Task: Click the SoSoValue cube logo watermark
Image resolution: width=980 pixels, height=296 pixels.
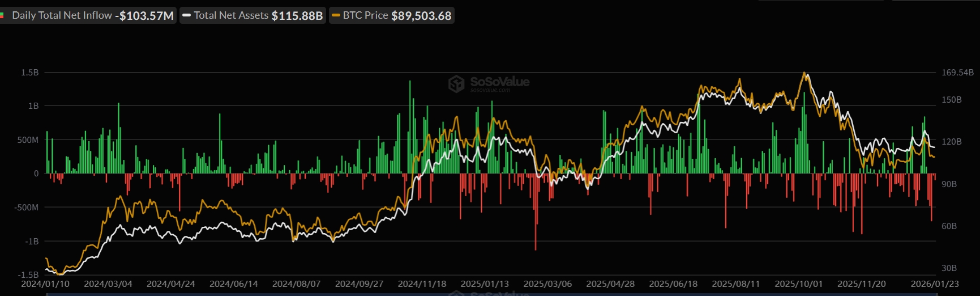Action: click(456, 84)
